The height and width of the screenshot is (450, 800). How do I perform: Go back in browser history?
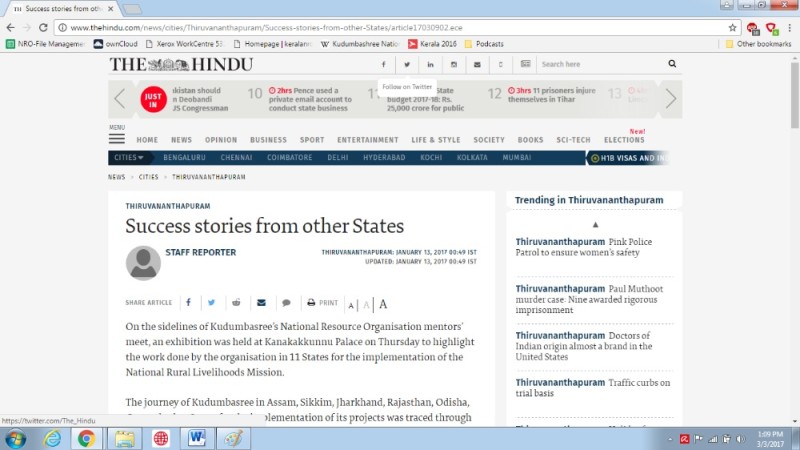[x=11, y=28]
